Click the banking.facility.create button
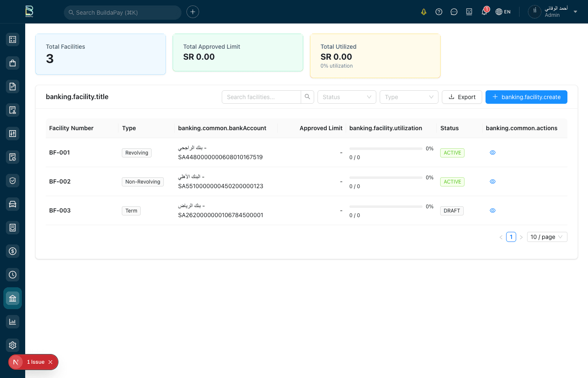This screenshot has width=588, height=378. click(x=526, y=97)
